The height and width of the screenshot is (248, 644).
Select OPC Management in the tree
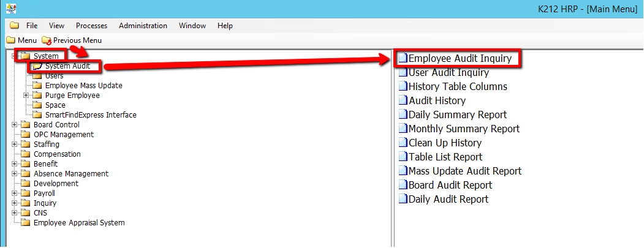(x=64, y=135)
